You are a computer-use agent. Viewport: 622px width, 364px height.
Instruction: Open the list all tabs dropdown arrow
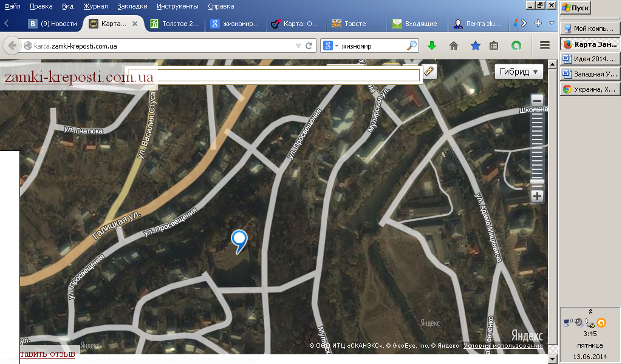coord(552,24)
